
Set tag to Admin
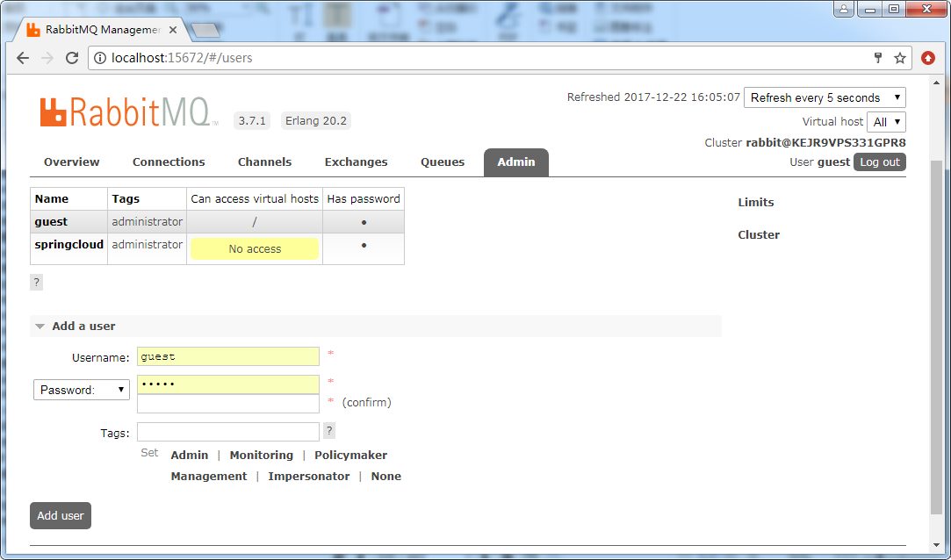tap(189, 456)
